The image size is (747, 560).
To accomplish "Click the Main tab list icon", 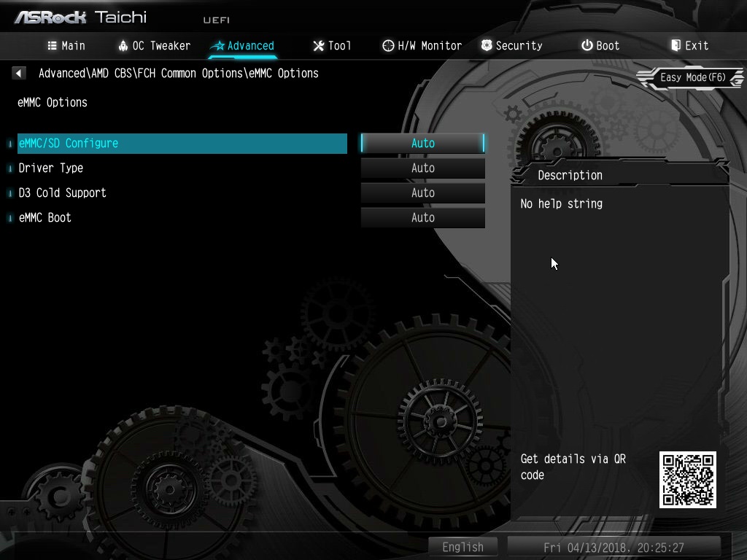I will pyautogui.click(x=53, y=46).
